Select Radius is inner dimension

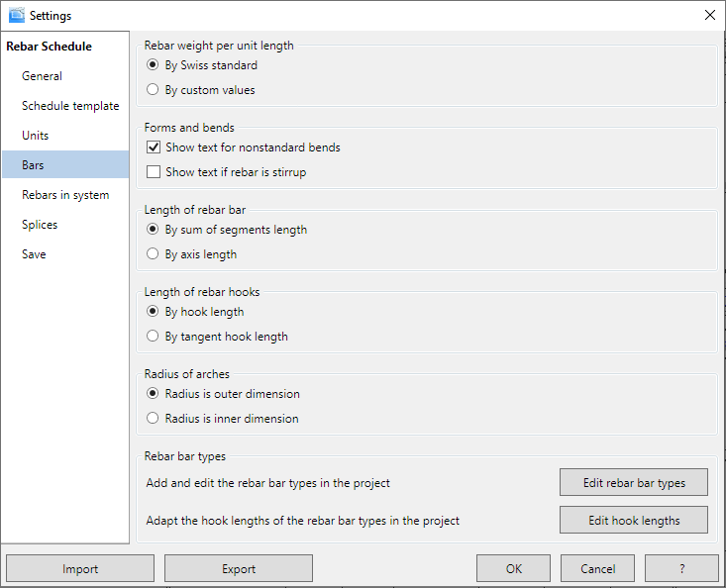pyautogui.click(x=153, y=419)
